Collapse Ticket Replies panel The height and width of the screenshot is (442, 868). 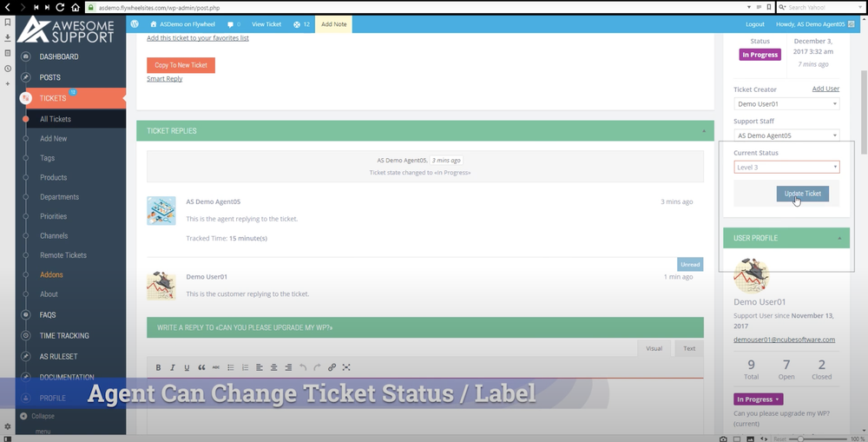pos(704,131)
